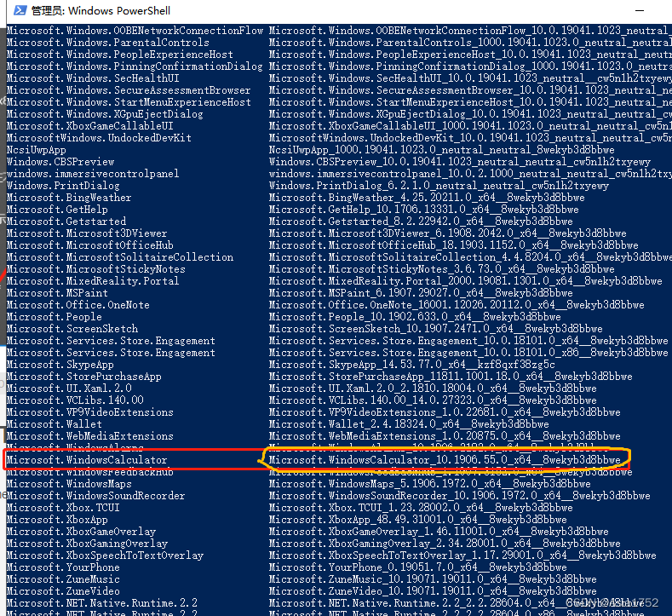Click Windows.PrintDialog in the name column

coord(63,186)
